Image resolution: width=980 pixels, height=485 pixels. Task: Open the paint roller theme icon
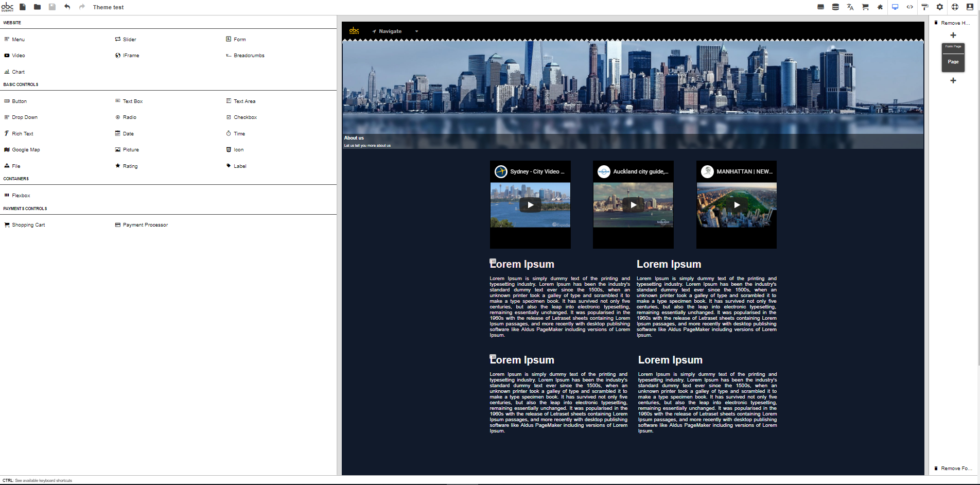click(925, 7)
